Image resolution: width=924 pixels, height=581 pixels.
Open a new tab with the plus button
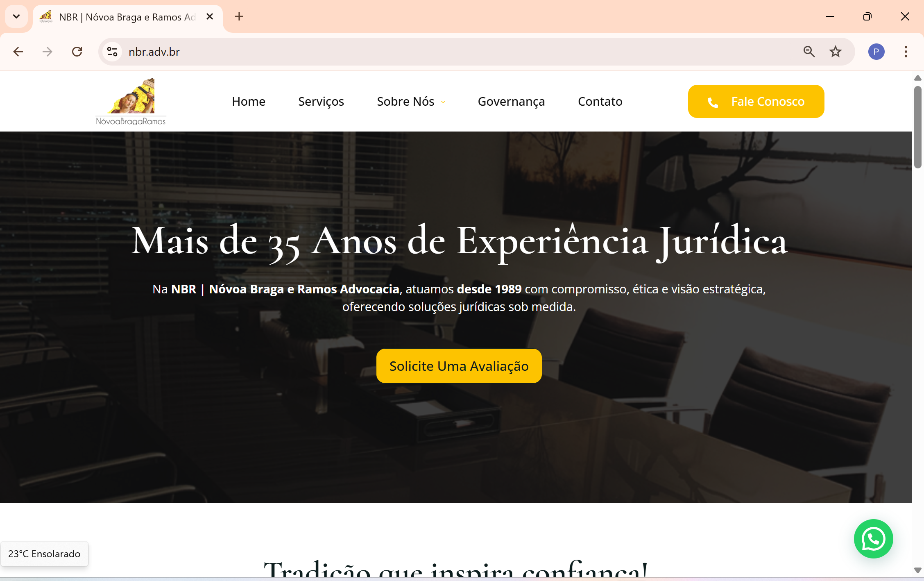[x=239, y=16]
